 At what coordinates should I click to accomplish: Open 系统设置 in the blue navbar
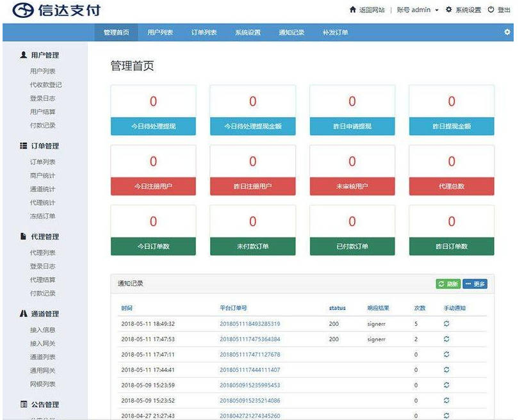(248, 32)
